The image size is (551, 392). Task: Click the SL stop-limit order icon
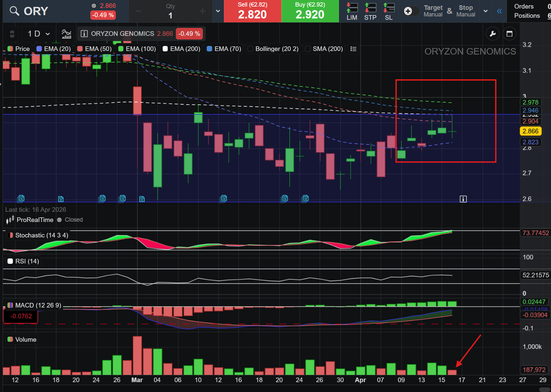click(x=389, y=11)
